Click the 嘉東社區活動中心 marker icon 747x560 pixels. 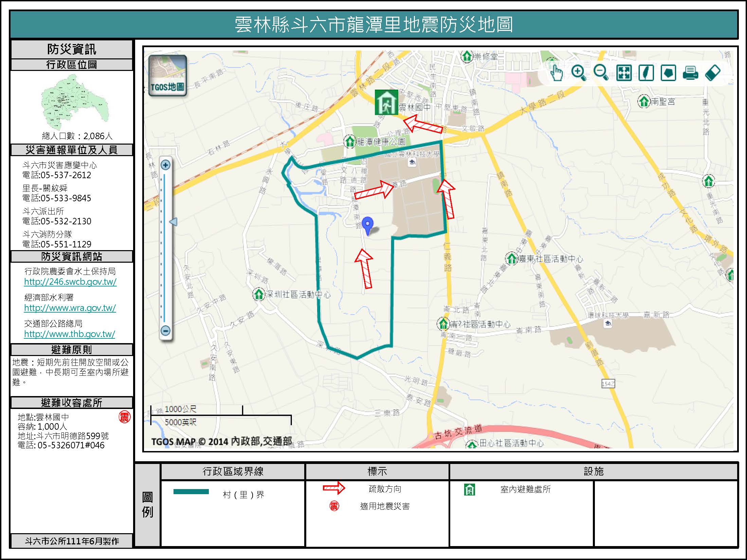pos(511,259)
